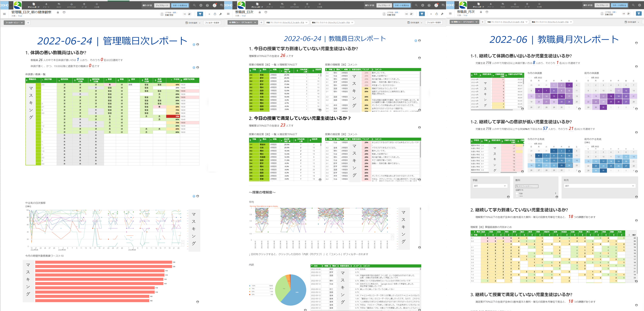This screenshot has width=644, height=311.
Task: Select June 24 in 今月の体調悪 calendar
Action: coord(569,102)
